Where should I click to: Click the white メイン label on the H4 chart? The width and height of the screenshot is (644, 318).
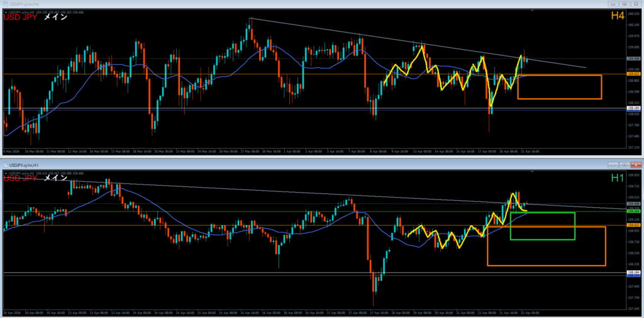coord(55,18)
